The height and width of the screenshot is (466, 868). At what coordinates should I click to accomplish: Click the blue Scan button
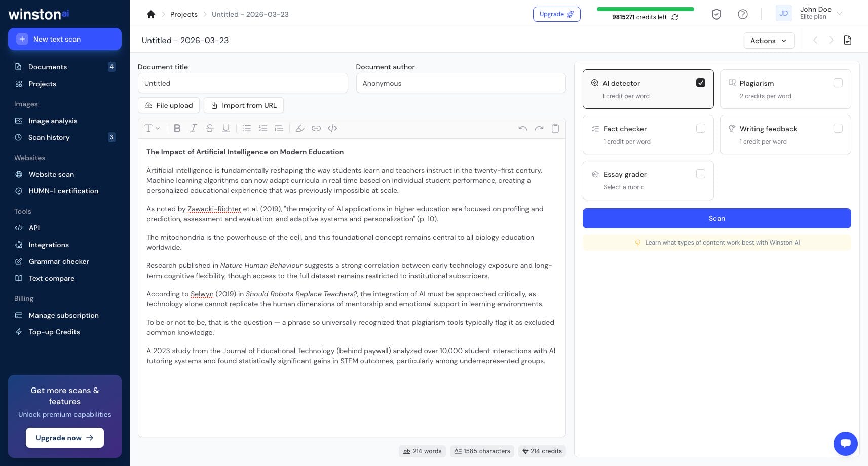716,218
